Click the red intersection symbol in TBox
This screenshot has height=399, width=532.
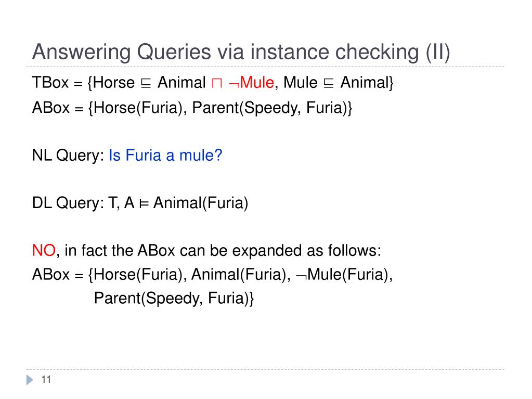(217, 83)
